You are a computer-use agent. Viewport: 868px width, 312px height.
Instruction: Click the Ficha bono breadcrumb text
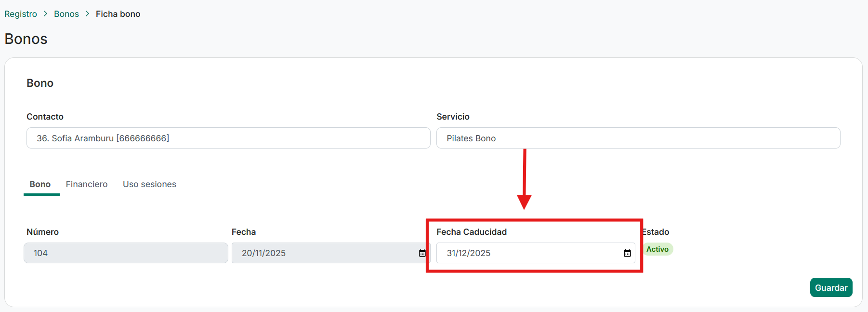pos(118,14)
